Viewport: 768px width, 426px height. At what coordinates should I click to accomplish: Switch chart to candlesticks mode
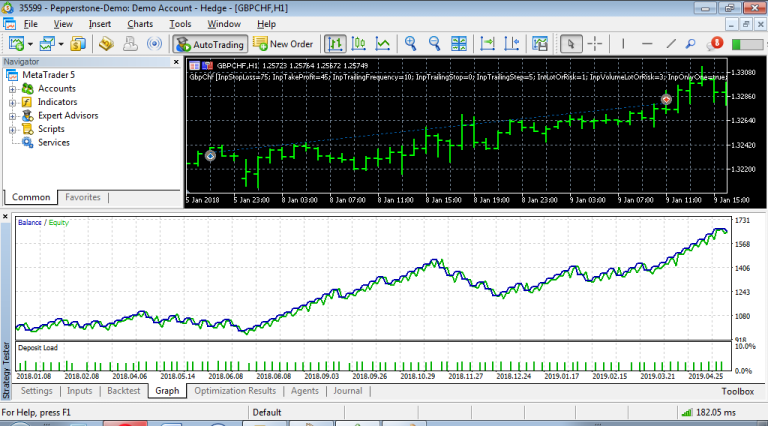pos(359,44)
